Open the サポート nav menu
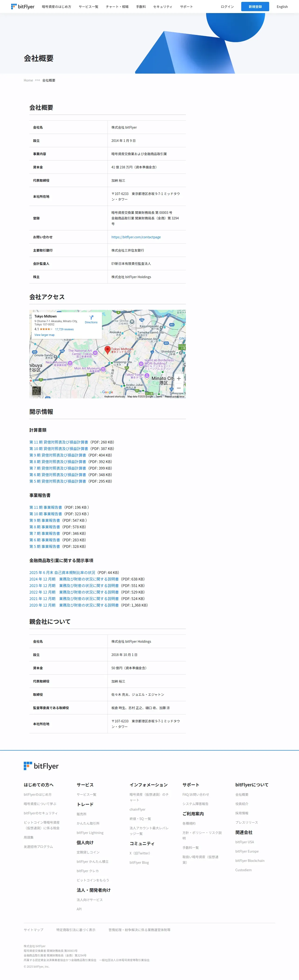Viewport: 299px width, 980px height. click(186, 7)
